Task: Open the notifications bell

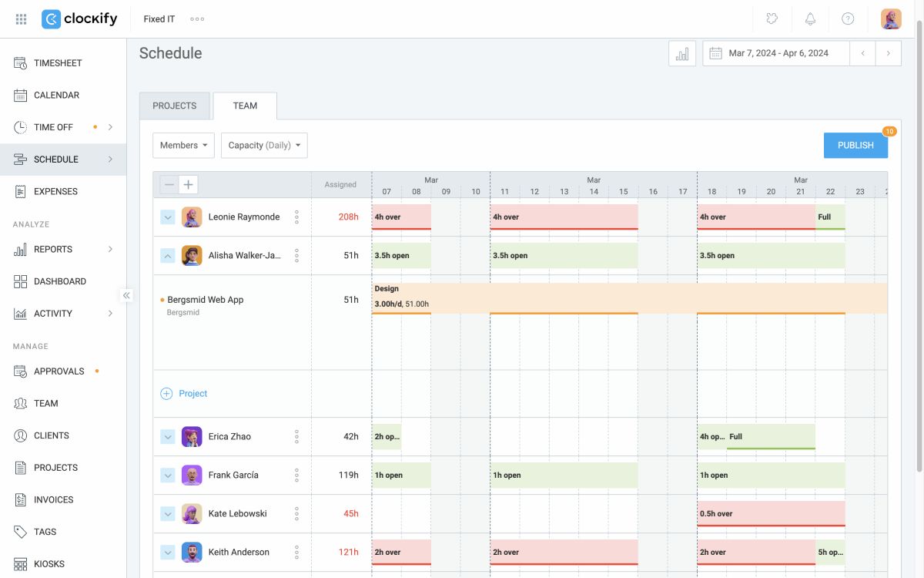Action: [810, 18]
